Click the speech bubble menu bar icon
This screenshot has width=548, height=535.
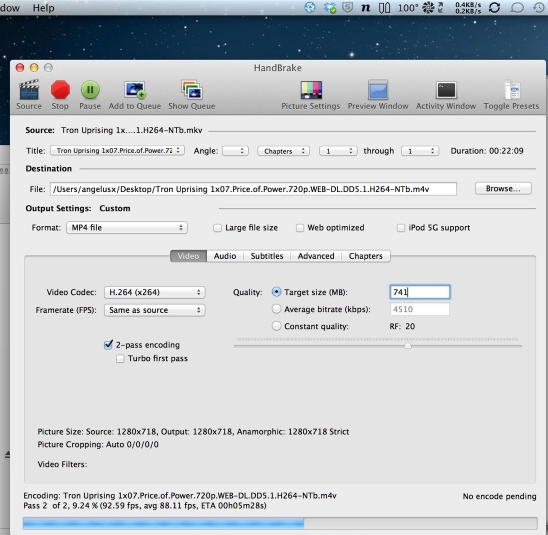pyautogui.click(x=517, y=7)
